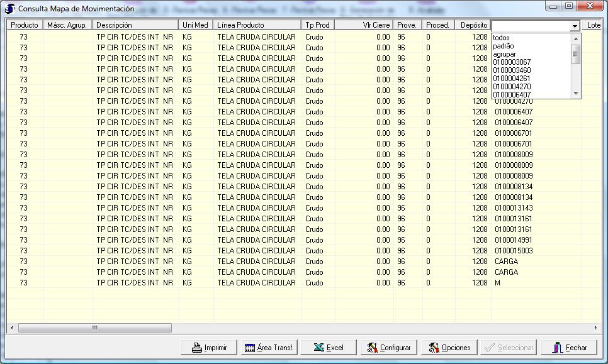Click the application icon in title bar

[x=10, y=9]
